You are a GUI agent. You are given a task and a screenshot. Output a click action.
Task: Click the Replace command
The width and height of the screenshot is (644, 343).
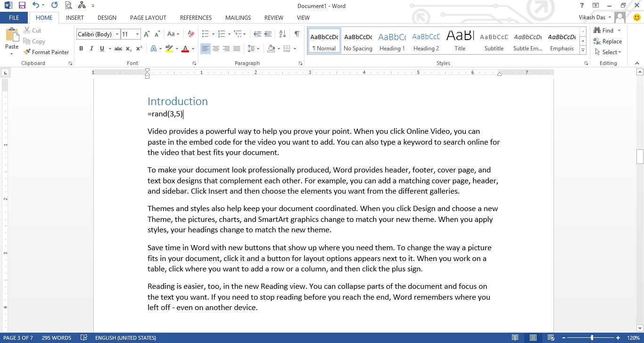[608, 41]
